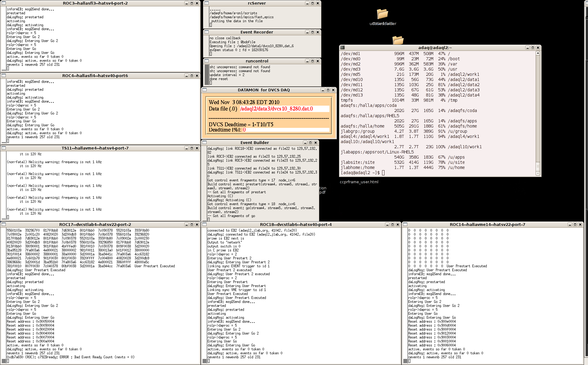This screenshot has height=365, width=588.
Task: Click bottom scroll-down arrow in adaq@adaql2 terminal
Action: (x=538, y=174)
